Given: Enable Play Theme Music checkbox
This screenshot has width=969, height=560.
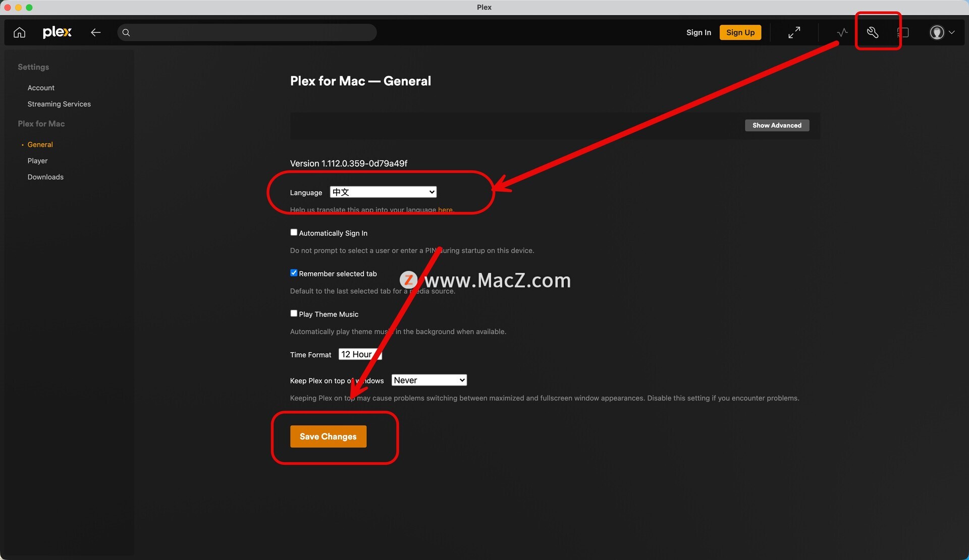Looking at the screenshot, I should 294,313.
